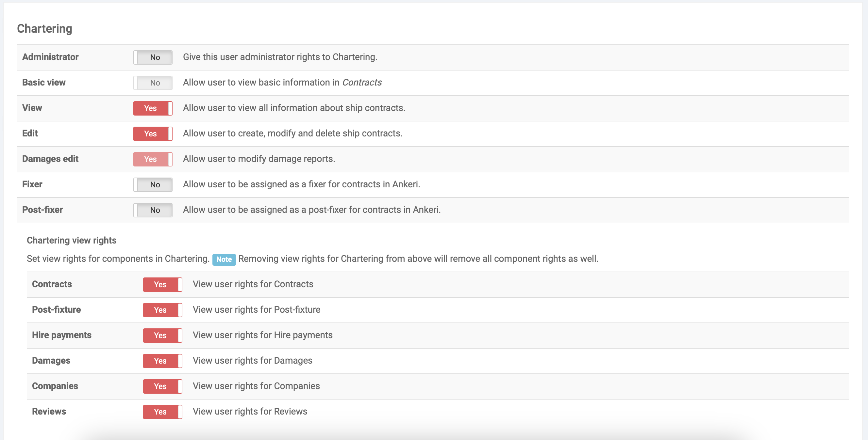Toggle the Reviews view rights switch
The width and height of the screenshot is (868, 440).
162,412
